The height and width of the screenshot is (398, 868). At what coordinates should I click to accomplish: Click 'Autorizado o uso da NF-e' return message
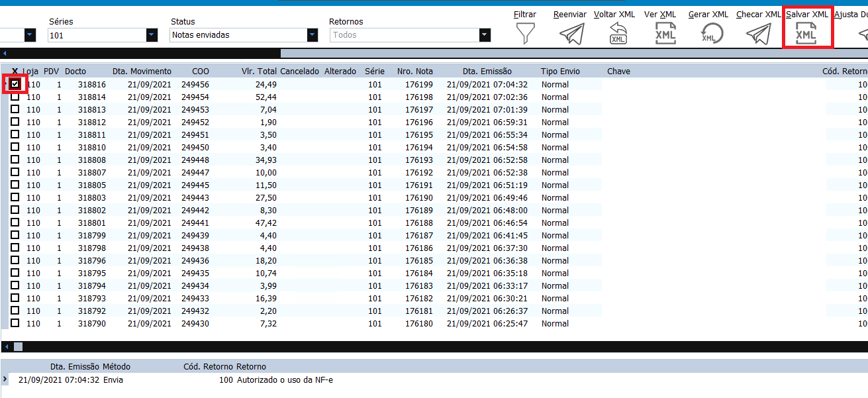(285, 379)
